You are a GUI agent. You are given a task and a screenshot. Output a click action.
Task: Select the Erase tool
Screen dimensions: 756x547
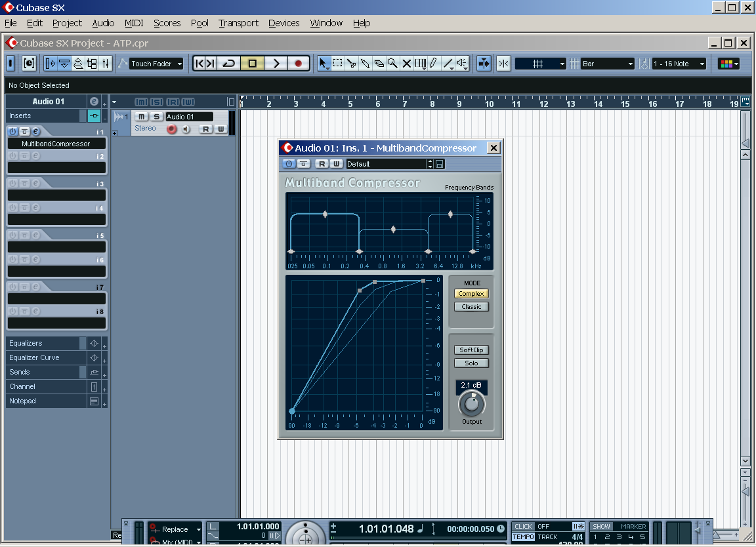point(379,64)
